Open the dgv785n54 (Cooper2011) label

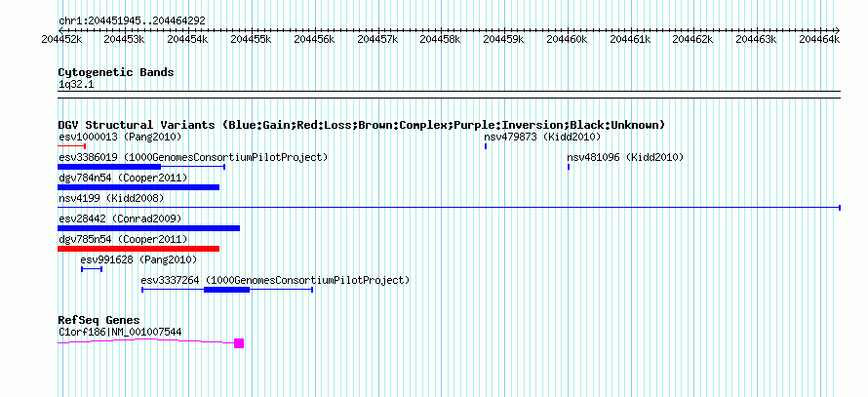click(x=123, y=239)
